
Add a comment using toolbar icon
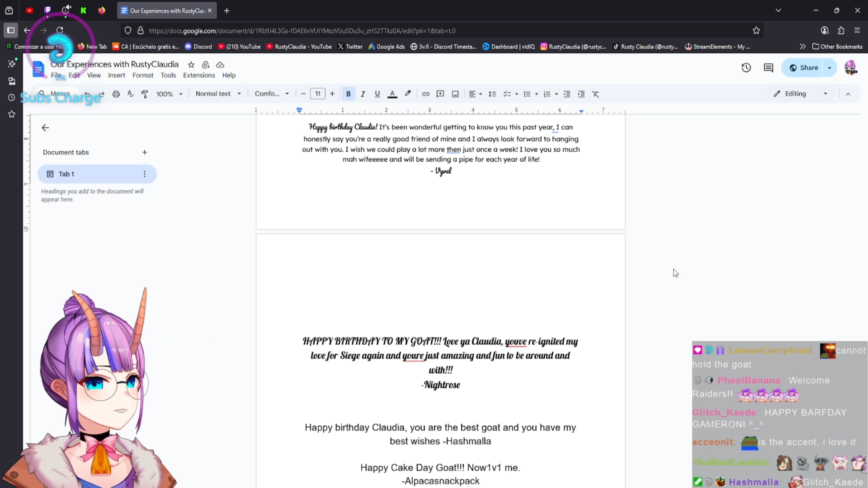click(x=440, y=94)
